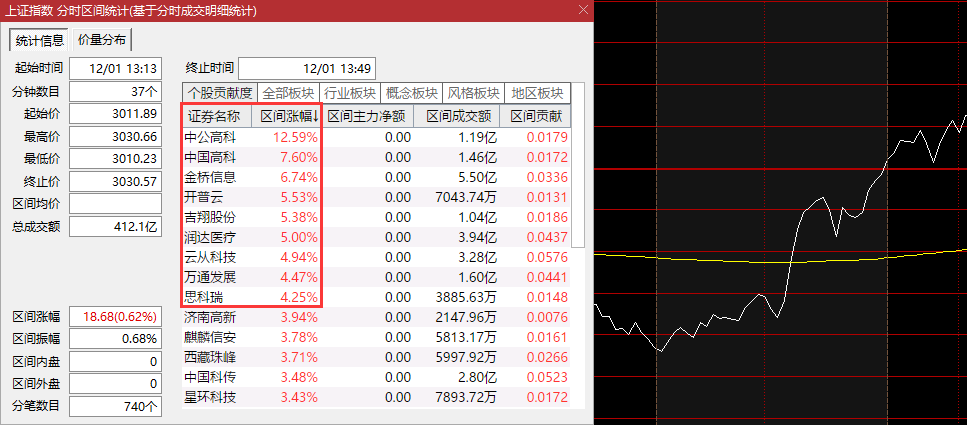Image resolution: width=967 pixels, height=425 pixels.
Task: Select the 思科瑞 row
Action: pyautogui.click(x=377, y=297)
